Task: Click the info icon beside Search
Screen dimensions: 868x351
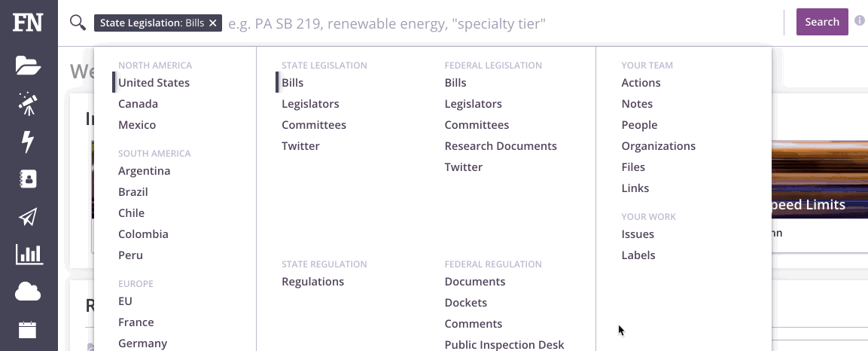Action: [859, 20]
